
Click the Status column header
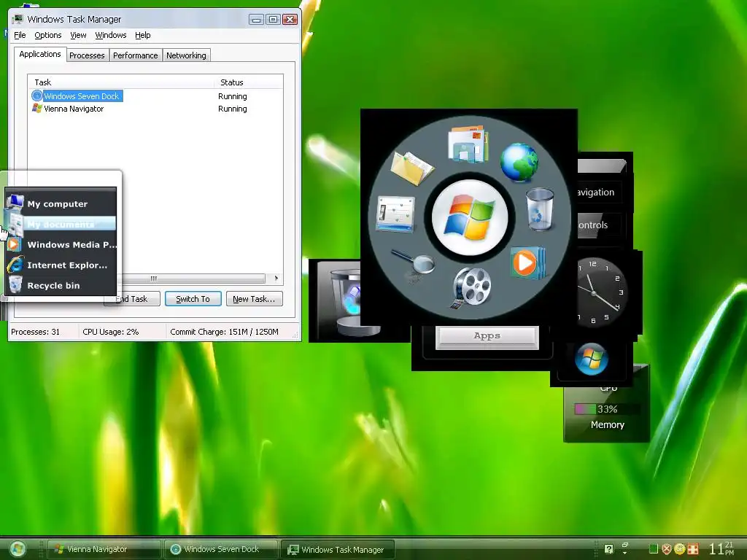tap(249, 82)
